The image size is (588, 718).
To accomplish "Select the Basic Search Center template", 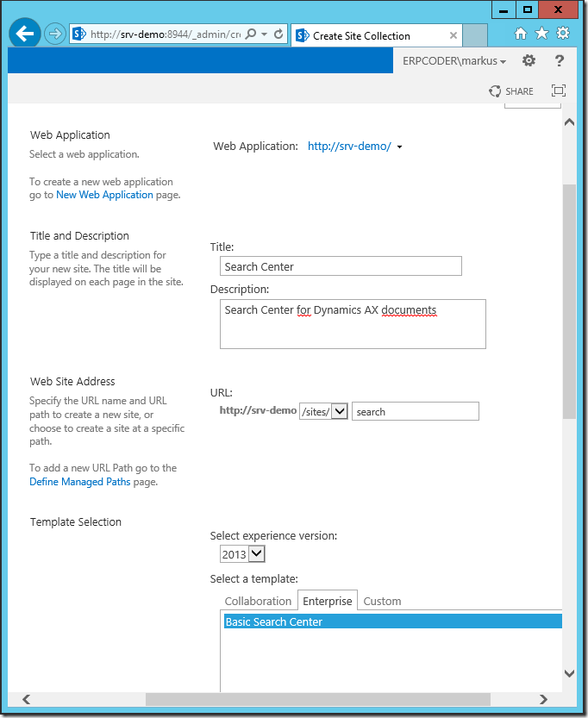I will pyautogui.click(x=393, y=621).
